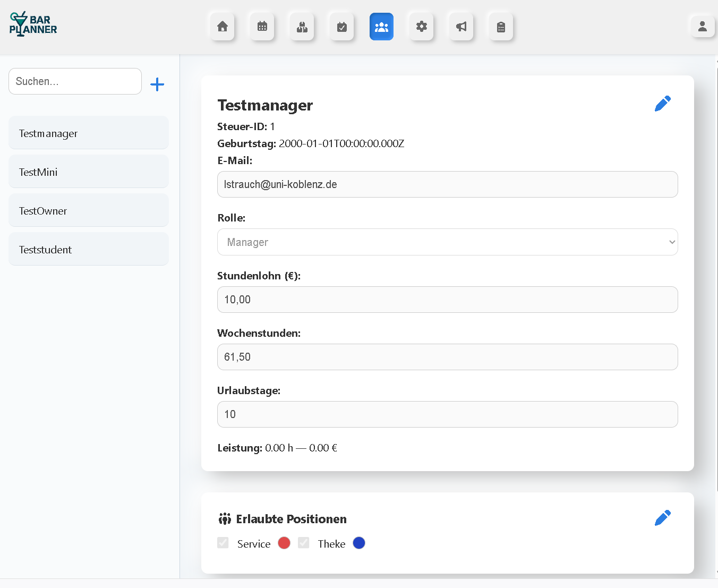This screenshot has width=718, height=588.
Task: Select TestMini from the employee list
Action: 88,172
